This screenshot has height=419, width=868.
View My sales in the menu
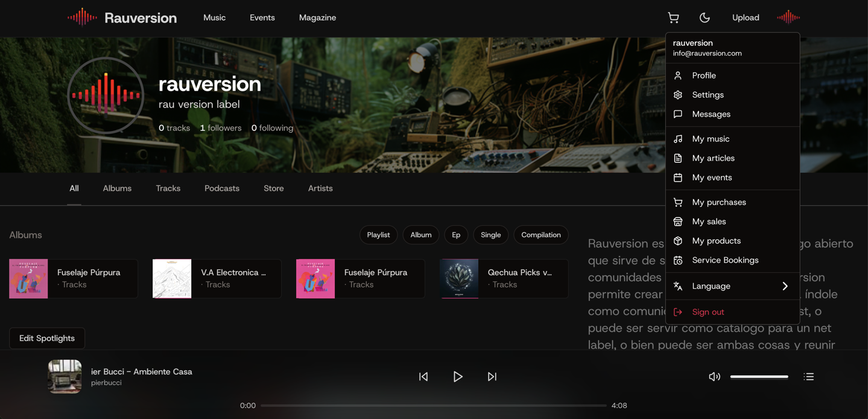pos(708,221)
